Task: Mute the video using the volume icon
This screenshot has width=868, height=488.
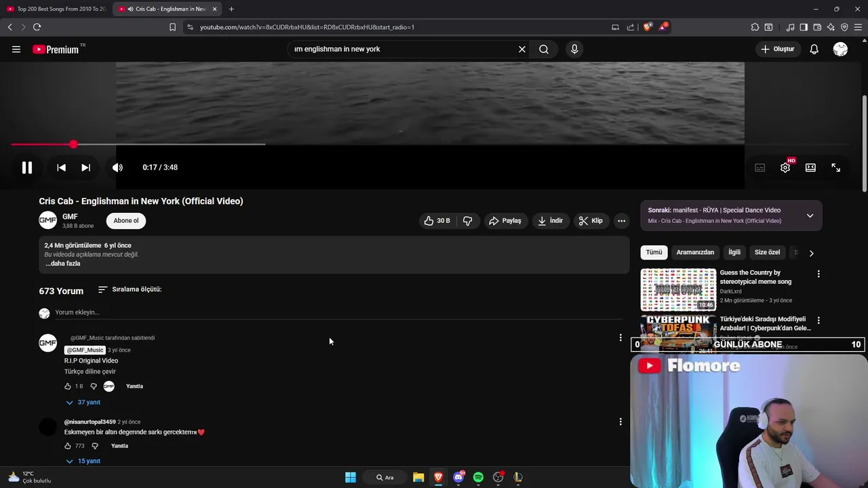Action: [117, 167]
